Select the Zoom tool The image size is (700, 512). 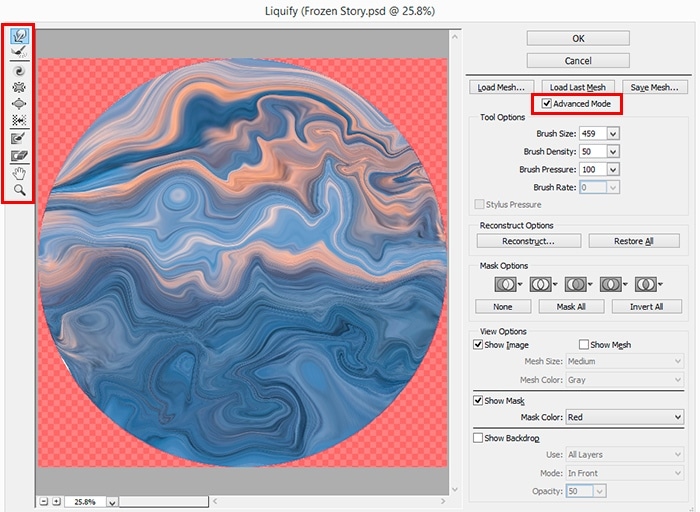click(19, 190)
